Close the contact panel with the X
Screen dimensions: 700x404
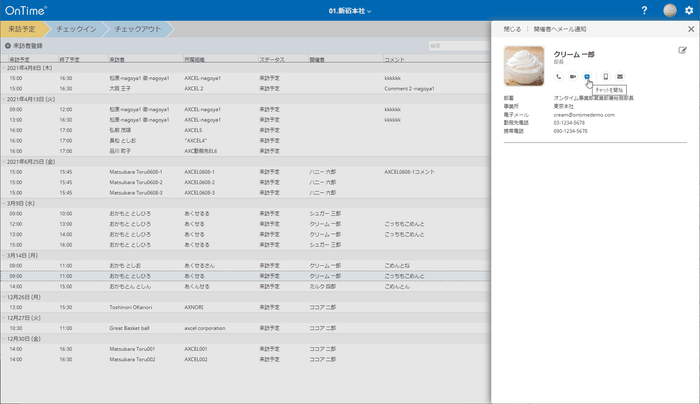coord(689,30)
